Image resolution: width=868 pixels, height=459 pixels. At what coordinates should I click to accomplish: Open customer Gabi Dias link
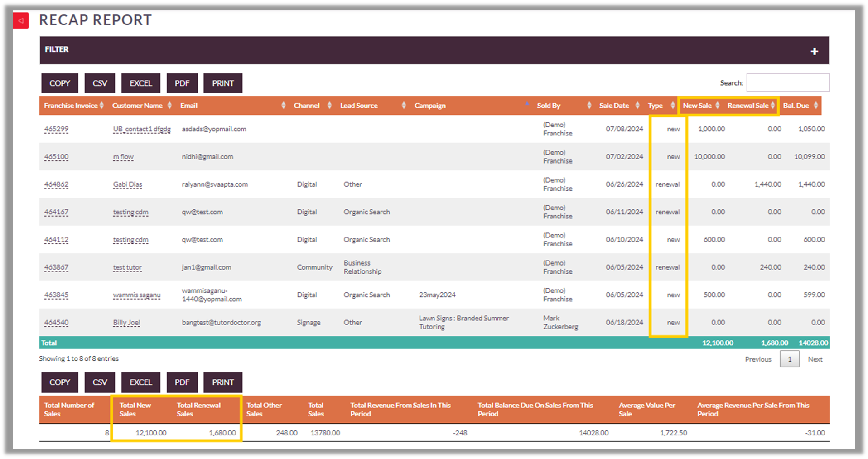[127, 184]
